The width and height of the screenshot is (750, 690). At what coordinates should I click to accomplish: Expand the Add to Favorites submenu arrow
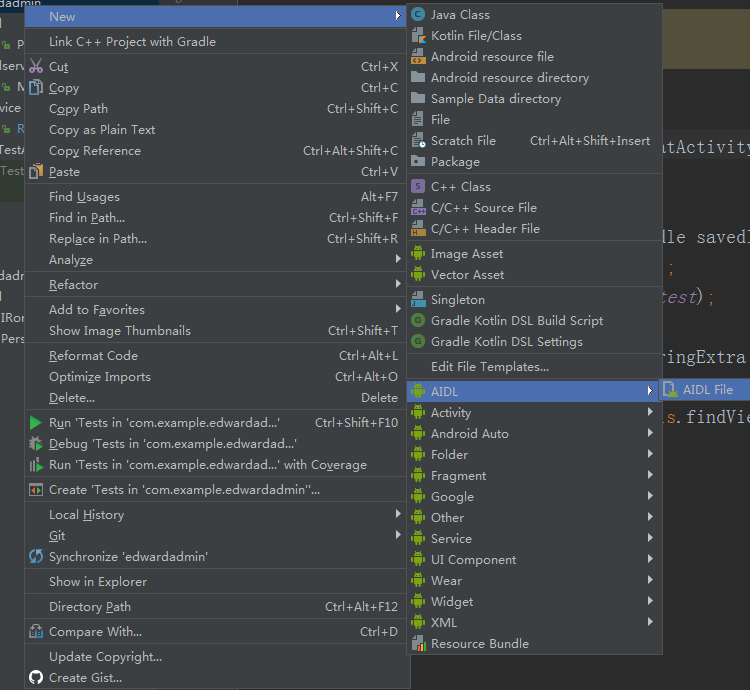click(398, 309)
